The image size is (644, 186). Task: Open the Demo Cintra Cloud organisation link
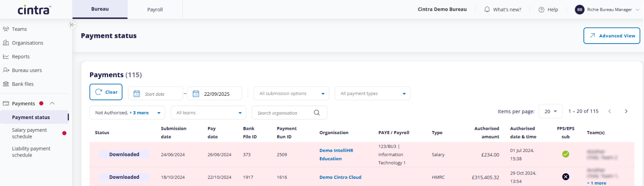[x=340, y=177]
